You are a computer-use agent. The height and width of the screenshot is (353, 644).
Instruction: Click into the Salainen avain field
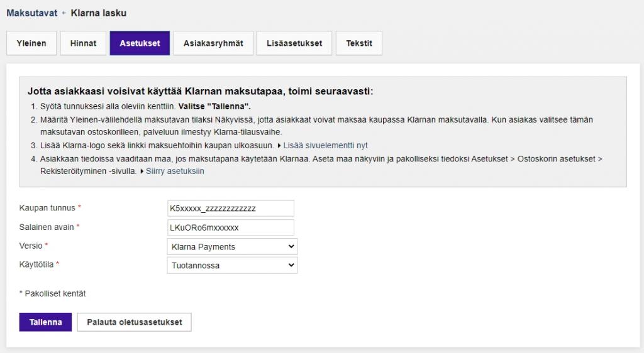231,227
